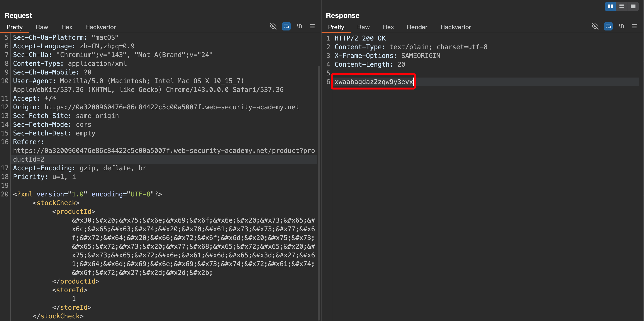This screenshot has height=321, width=644.
Task: Switch to combined tabbed layout view
Action: [633, 7]
